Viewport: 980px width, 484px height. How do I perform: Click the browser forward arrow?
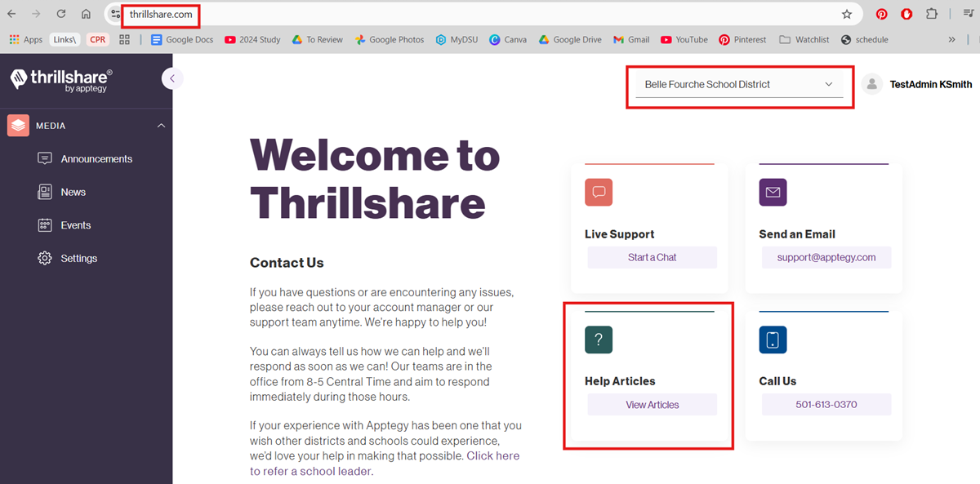(x=36, y=14)
